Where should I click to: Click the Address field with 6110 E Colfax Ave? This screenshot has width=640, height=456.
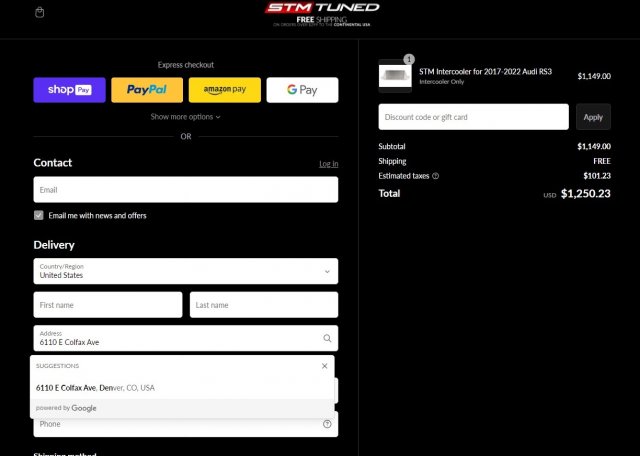tap(186, 338)
